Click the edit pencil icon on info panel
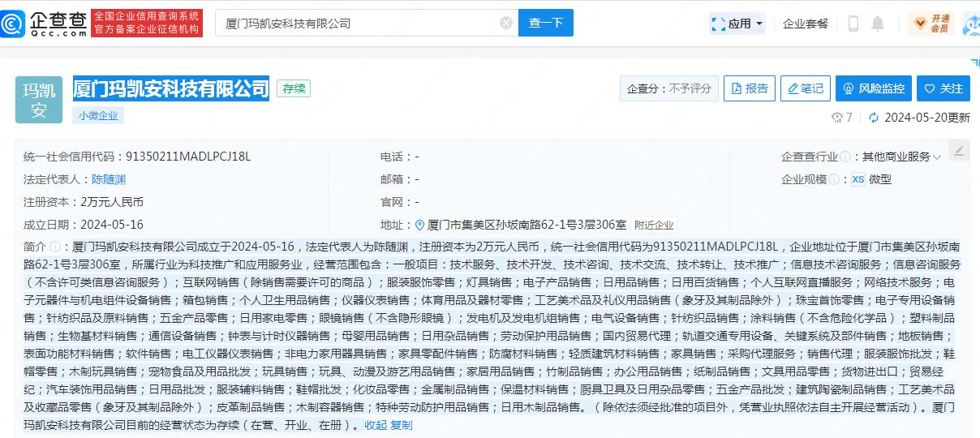The height and width of the screenshot is (438, 980). pos(958,151)
